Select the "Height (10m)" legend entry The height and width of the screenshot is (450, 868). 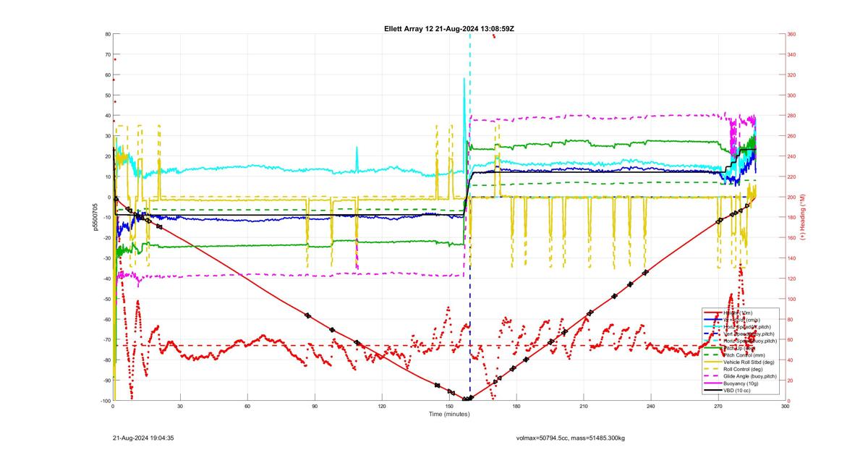point(738,313)
